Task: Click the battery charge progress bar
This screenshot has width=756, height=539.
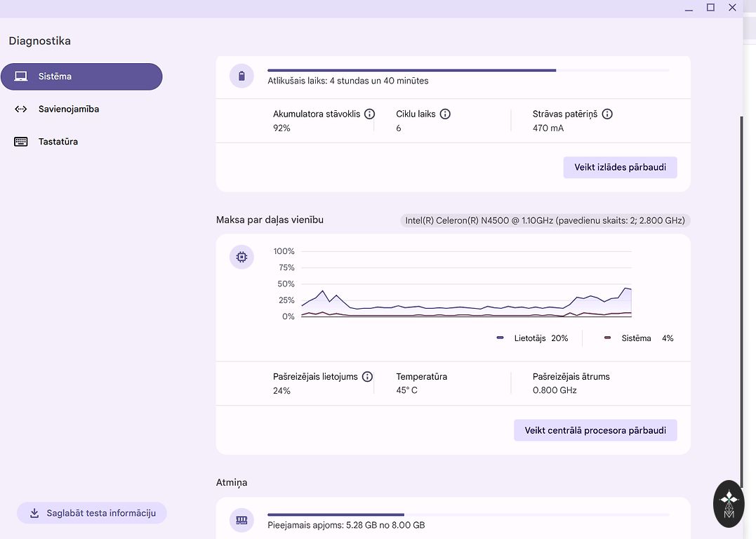Action: [x=467, y=70]
